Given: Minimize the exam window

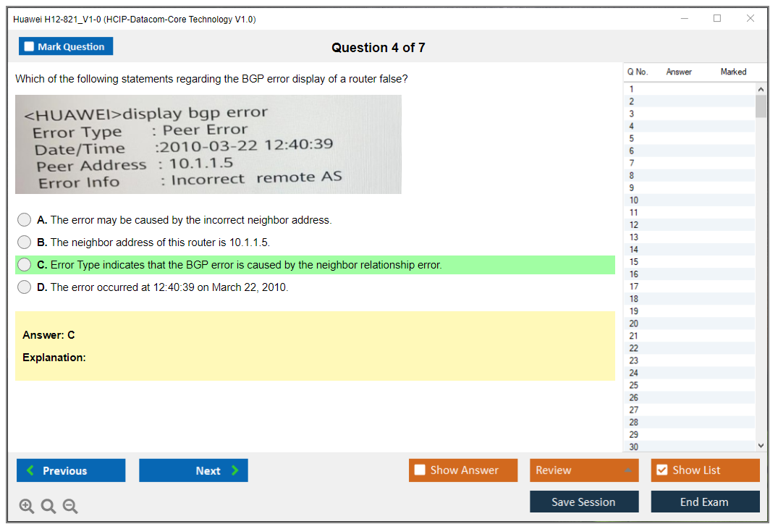Looking at the screenshot, I should [x=685, y=19].
